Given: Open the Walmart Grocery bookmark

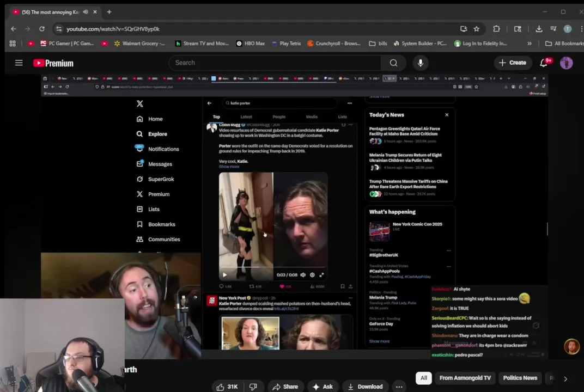Looking at the screenshot, I should pyautogui.click(x=139, y=44).
